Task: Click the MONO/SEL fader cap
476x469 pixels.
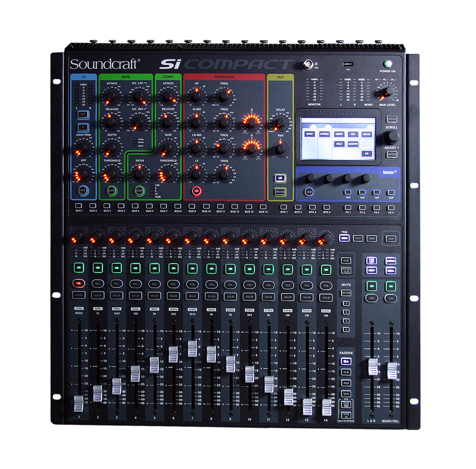Action: point(392,371)
